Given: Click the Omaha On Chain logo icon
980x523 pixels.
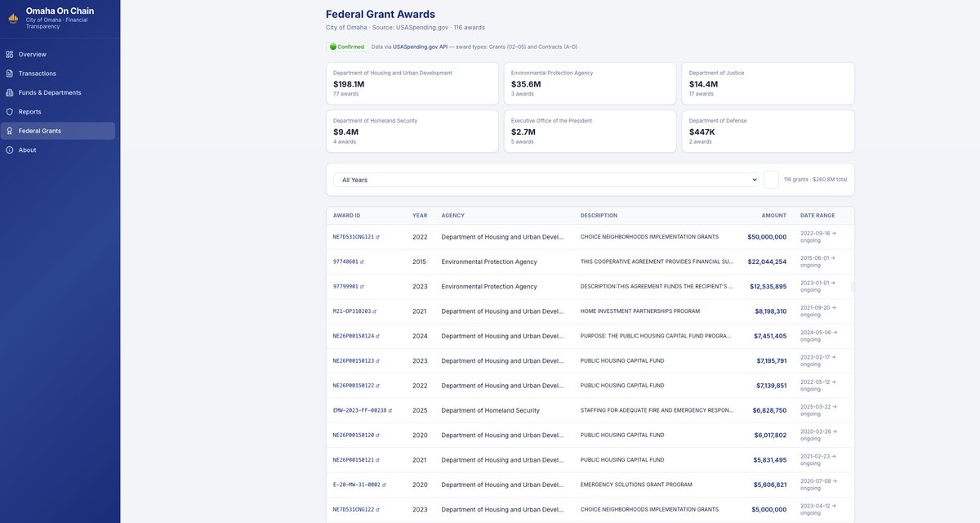Looking at the screenshot, I should click(x=13, y=18).
